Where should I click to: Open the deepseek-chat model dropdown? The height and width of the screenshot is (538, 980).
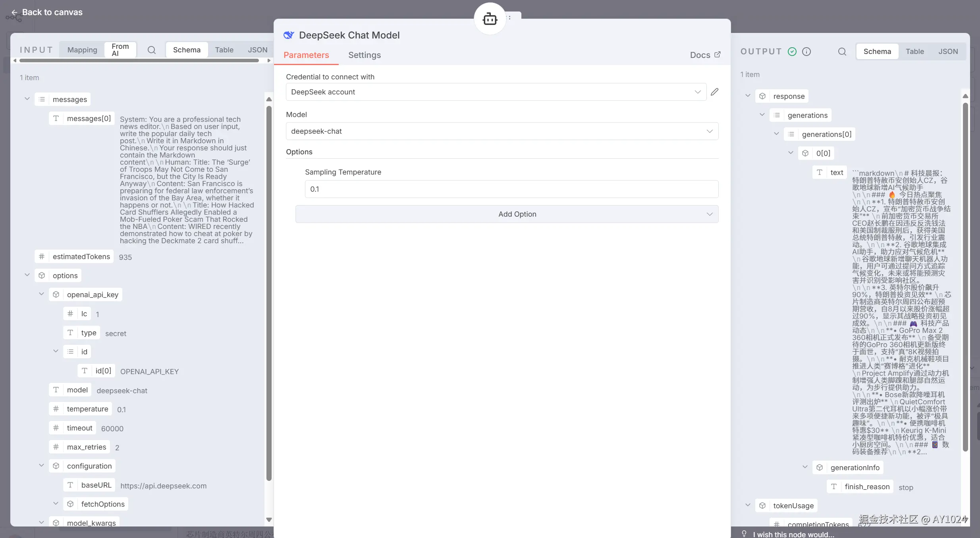click(502, 131)
